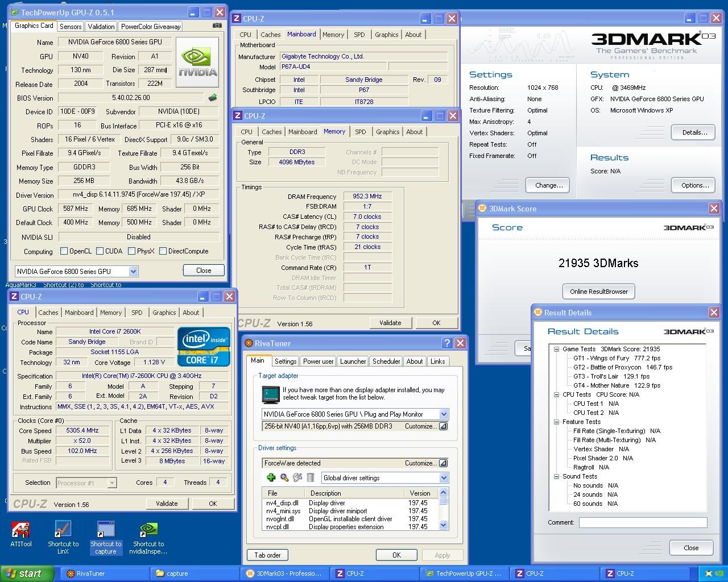Viewport: 728px width, 582px height.
Task: Click the green plus add icon in RivaTuner
Action: pyautogui.click(x=271, y=477)
